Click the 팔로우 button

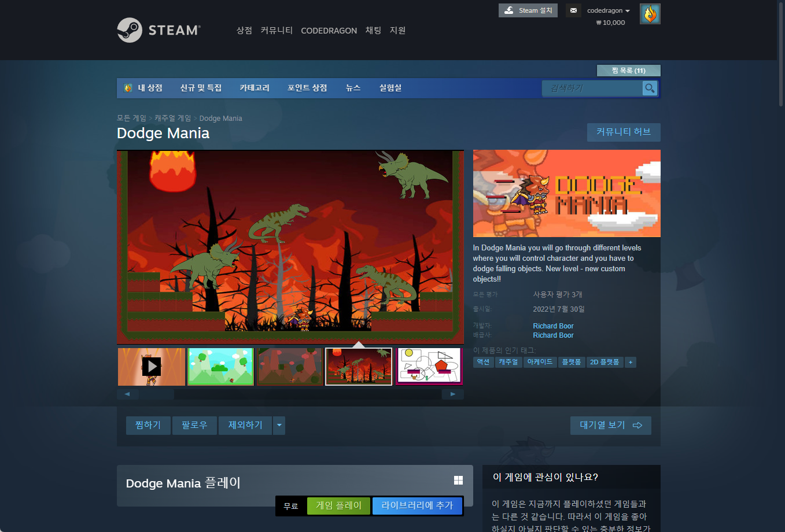[x=194, y=425]
